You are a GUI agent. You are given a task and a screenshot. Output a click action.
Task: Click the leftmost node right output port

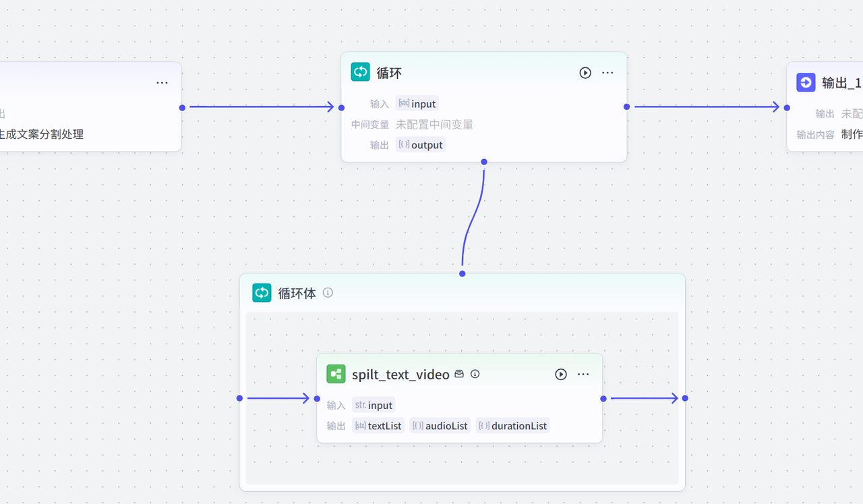coord(182,107)
